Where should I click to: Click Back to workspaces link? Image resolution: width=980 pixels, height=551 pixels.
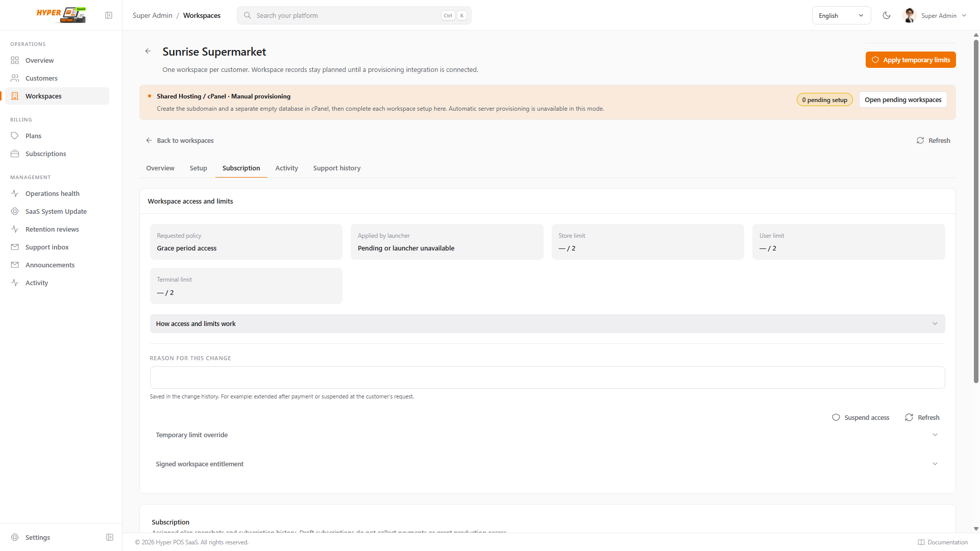tap(180, 140)
